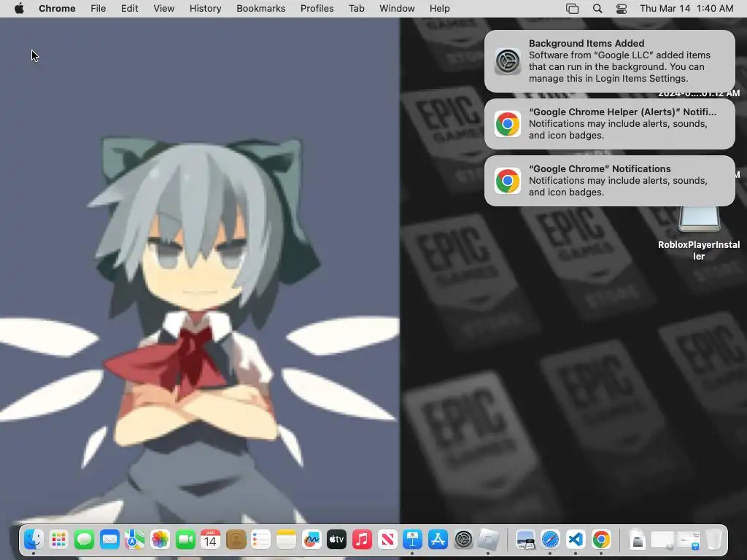Open the View menu
The height and width of the screenshot is (560, 747).
click(x=164, y=9)
